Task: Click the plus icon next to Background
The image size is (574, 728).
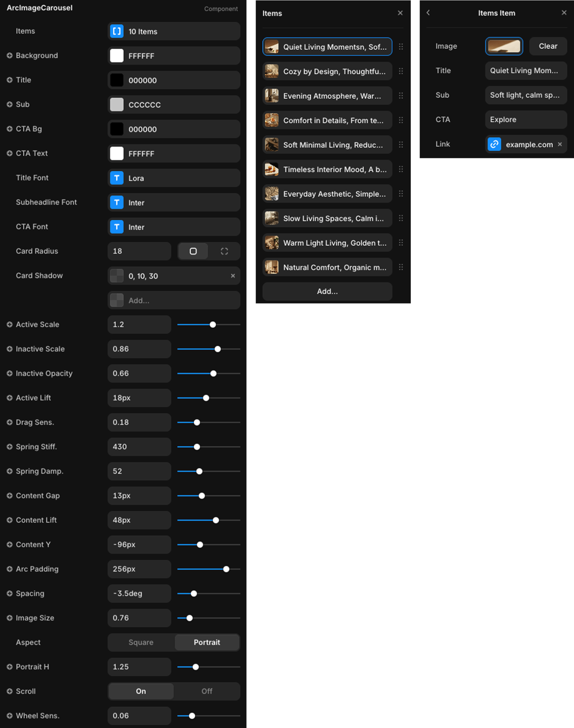Action: pos(9,55)
